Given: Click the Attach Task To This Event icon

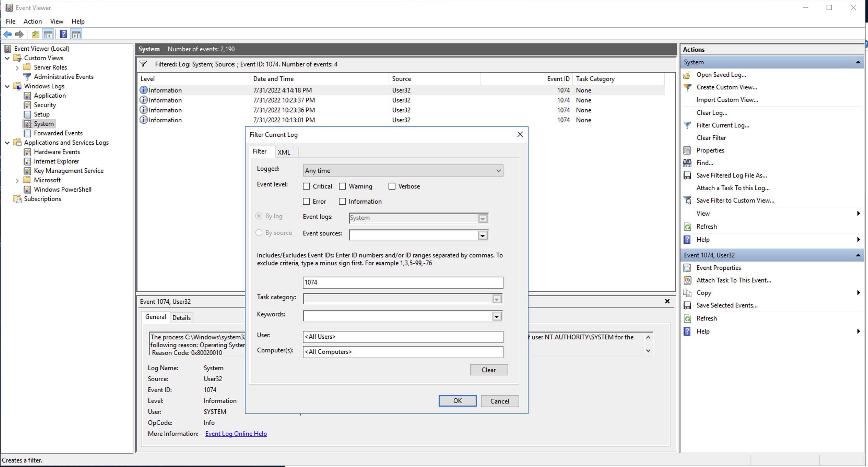Looking at the screenshot, I should point(687,280).
